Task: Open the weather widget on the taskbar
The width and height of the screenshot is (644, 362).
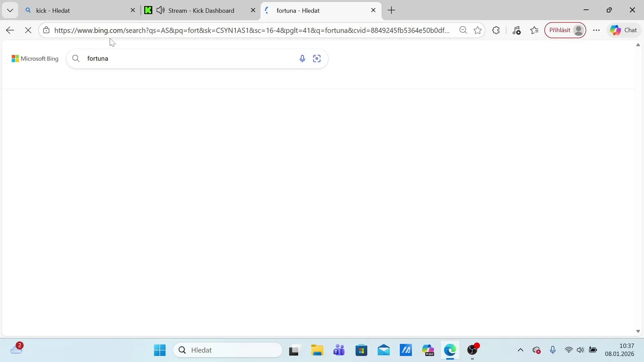Action: (x=16, y=349)
